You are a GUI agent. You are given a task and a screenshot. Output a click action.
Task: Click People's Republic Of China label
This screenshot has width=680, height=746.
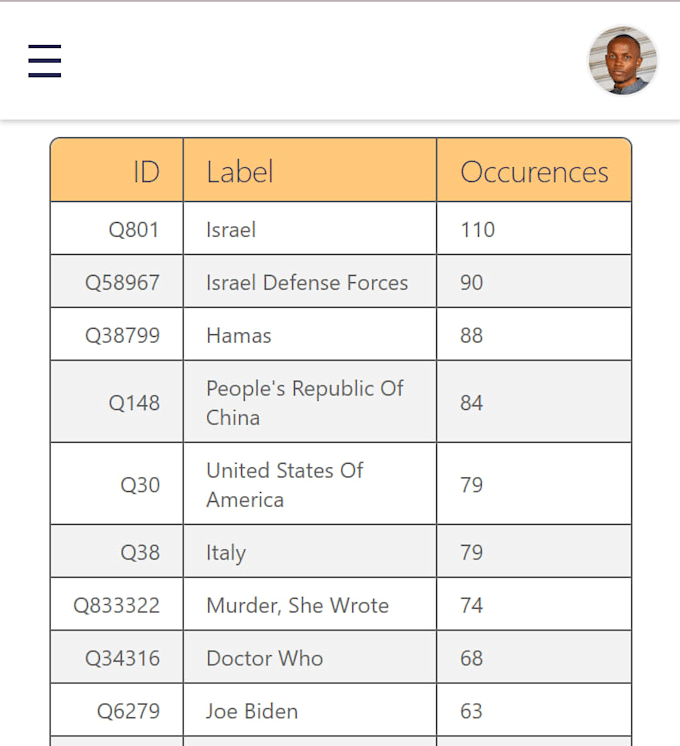tap(305, 403)
